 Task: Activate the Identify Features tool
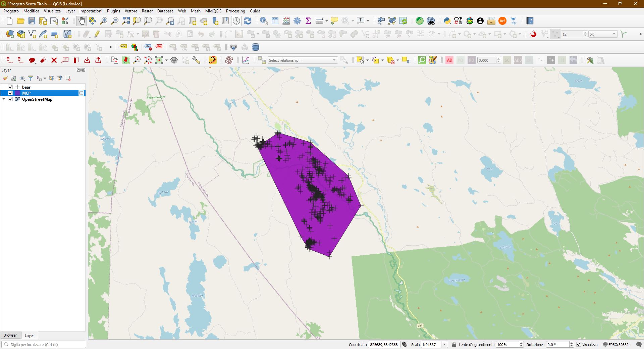pos(264,21)
